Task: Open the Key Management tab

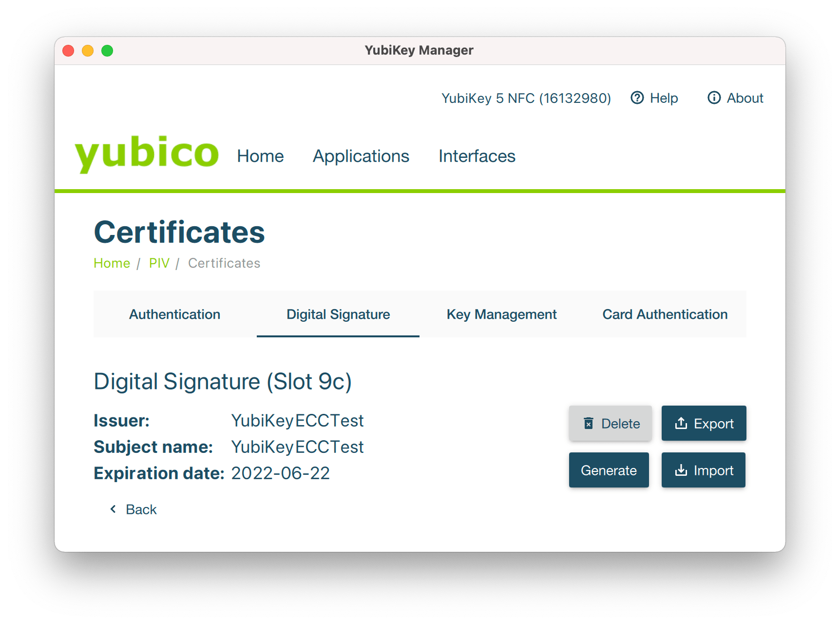Action: tap(501, 314)
